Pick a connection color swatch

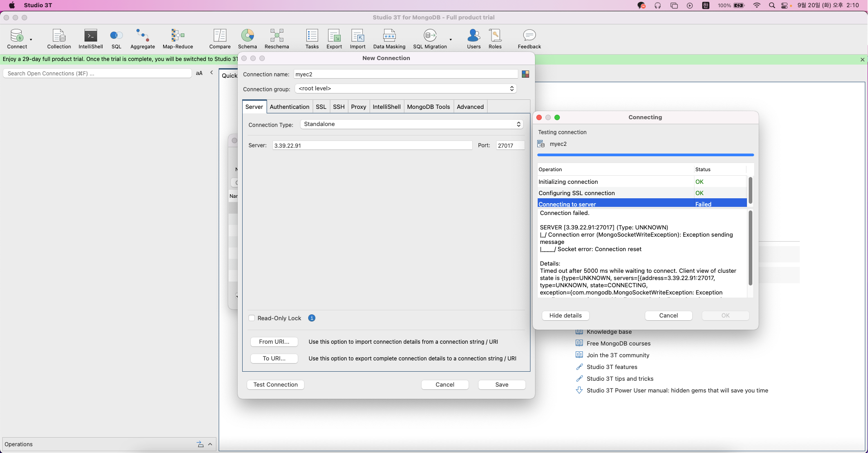pos(525,74)
